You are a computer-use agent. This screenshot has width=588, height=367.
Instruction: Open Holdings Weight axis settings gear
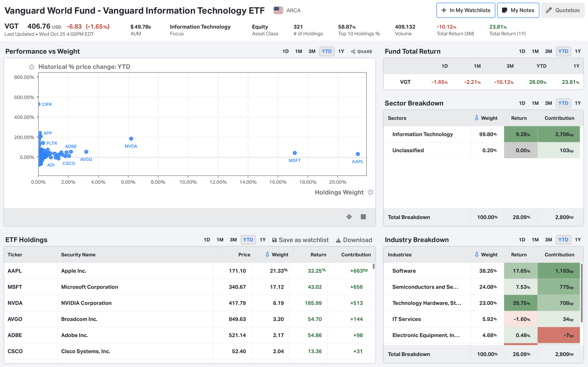[370, 192]
